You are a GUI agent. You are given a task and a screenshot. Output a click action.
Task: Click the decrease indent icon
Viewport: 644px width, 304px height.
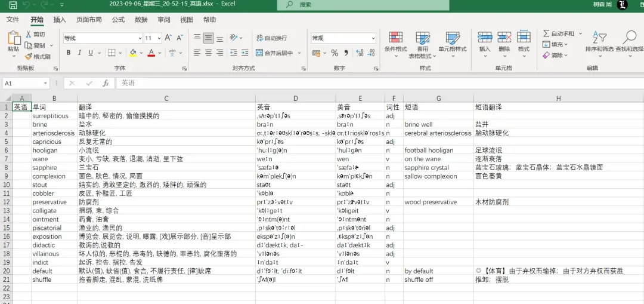[x=234, y=53]
